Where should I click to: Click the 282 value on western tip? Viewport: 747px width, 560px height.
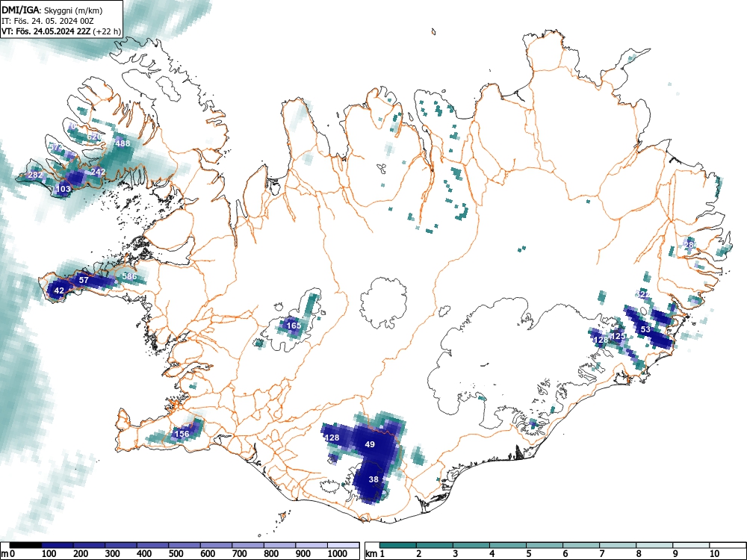click(x=35, y=175)
